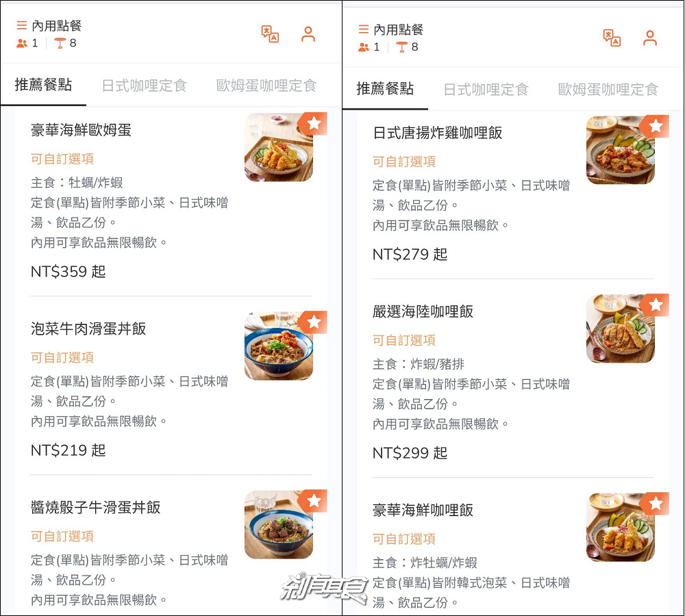The width and height of the screenshot is (685, 616).
Task: Tap table number icon in left header
Action: click(x=60, y=43)
